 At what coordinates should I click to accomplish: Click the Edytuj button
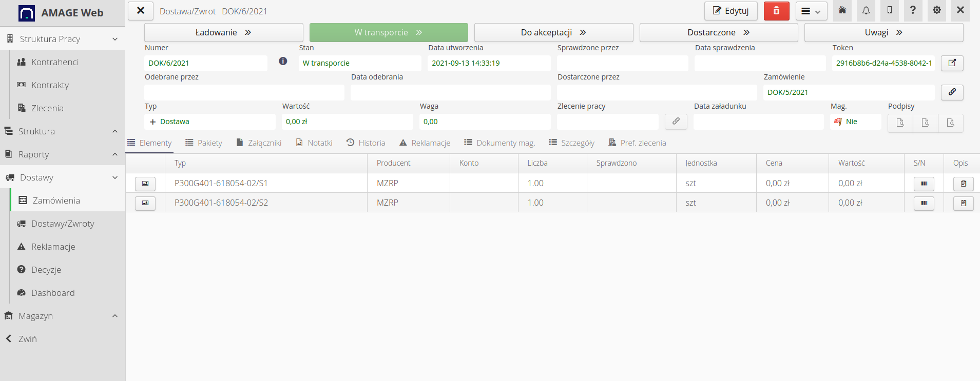(x=731, y=11)
